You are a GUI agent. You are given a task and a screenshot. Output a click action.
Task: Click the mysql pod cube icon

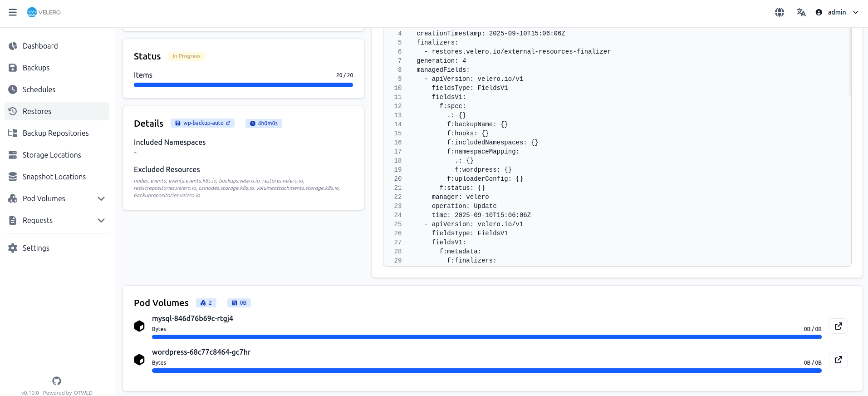click(139, 326)
